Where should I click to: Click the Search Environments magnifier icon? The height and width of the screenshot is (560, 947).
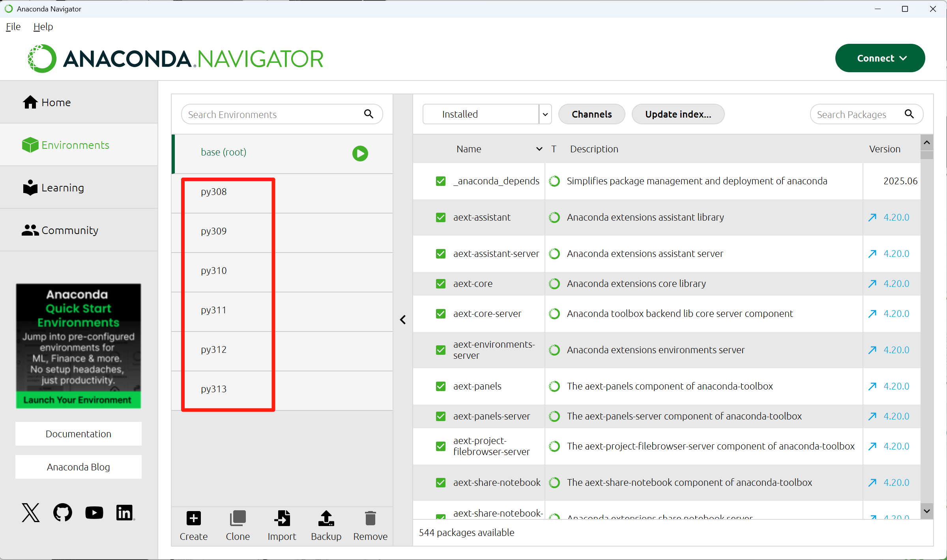[x=369, y=114]
